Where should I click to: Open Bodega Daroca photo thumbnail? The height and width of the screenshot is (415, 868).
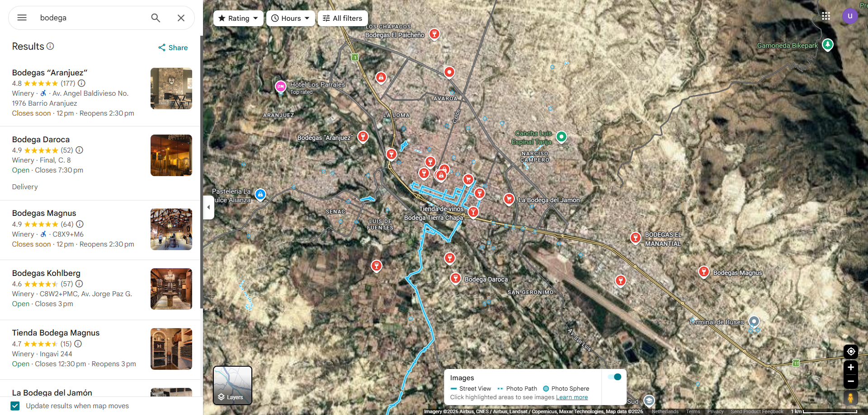[x=171, y=155]
